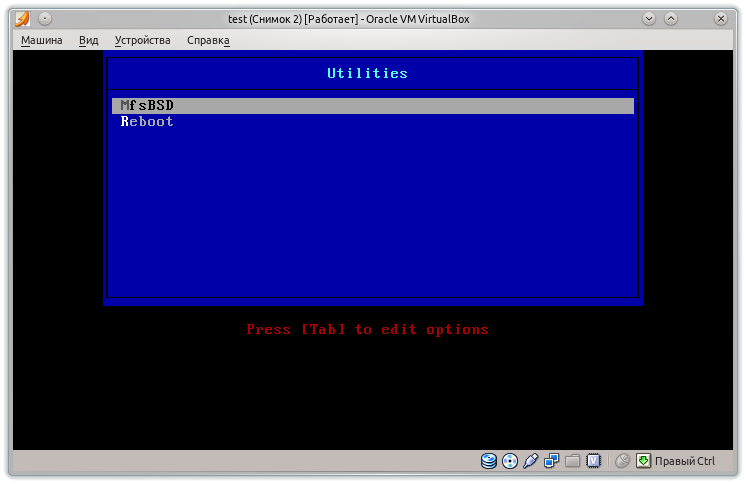Click the USB devices status icon
This screenshot has height=484, width=746.
(530, 461)
